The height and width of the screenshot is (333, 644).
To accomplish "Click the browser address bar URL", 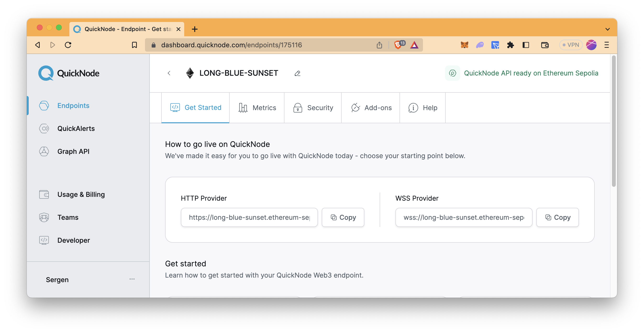I will [232, 45].
